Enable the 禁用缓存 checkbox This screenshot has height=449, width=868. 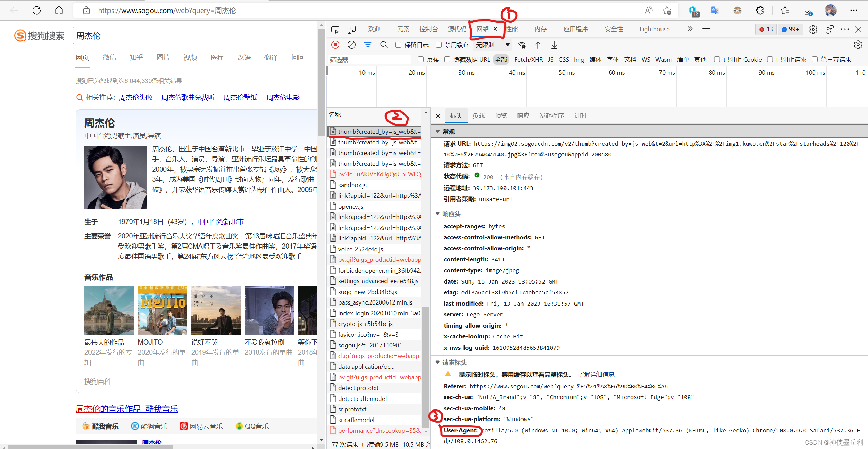[439, 45]
